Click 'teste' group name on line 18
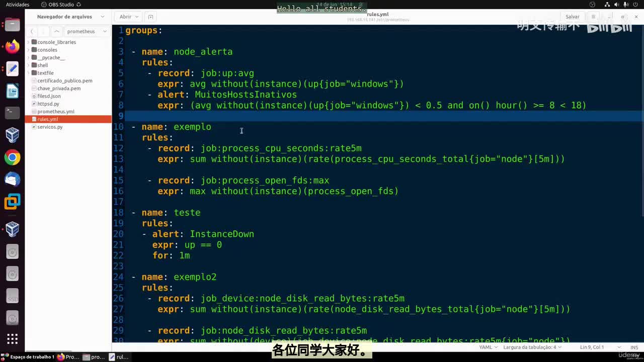 pos(187,213)
